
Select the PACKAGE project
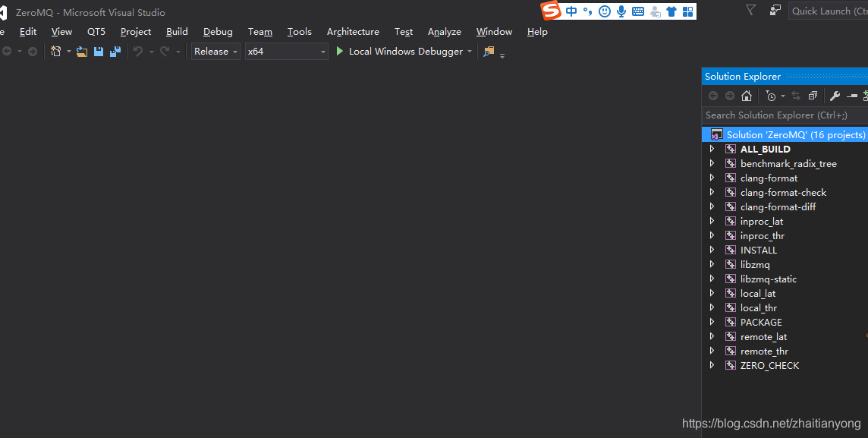point(761,322)
